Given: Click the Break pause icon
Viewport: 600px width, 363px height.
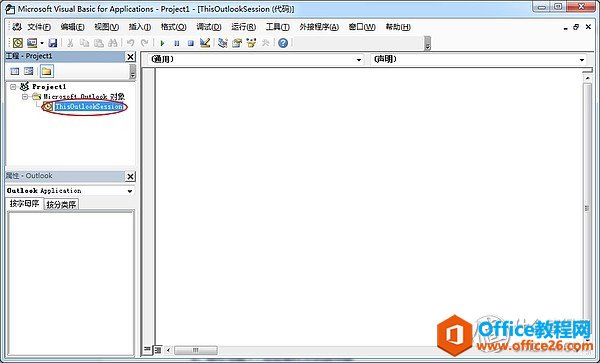Looking at the screenshot, I should tap(176, 43).
